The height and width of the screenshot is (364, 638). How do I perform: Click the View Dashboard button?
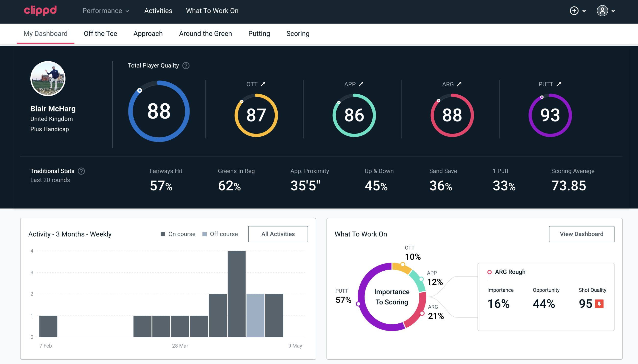click(581, 234)
